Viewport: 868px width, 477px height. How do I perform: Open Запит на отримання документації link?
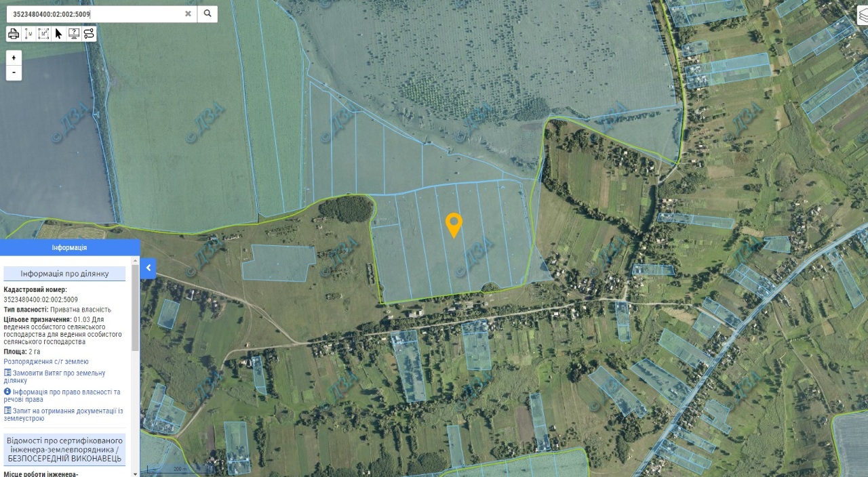[x=64, y=414]
